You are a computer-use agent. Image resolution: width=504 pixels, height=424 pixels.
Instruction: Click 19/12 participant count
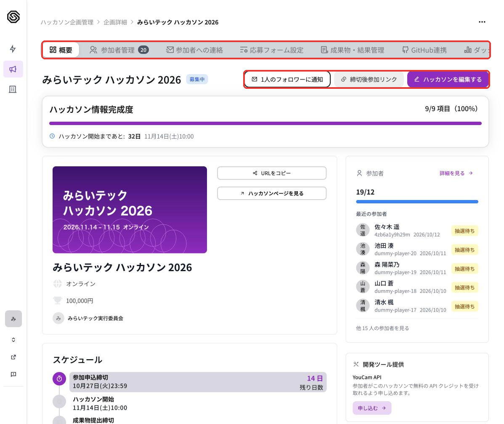point(365,192)
